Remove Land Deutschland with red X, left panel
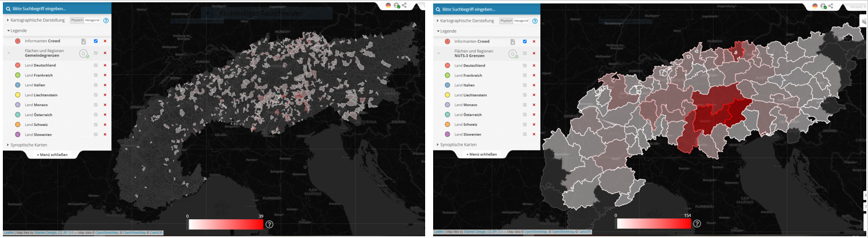 point(105,65)
